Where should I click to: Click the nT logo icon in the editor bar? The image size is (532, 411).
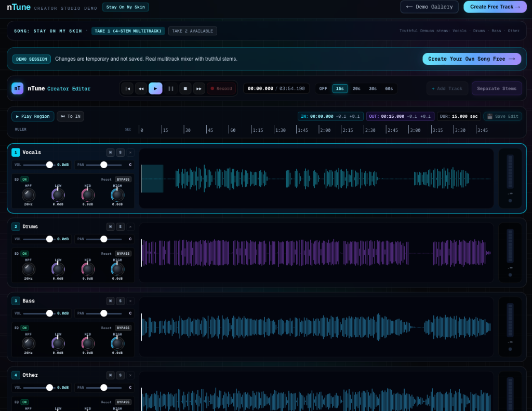(17, 88)
